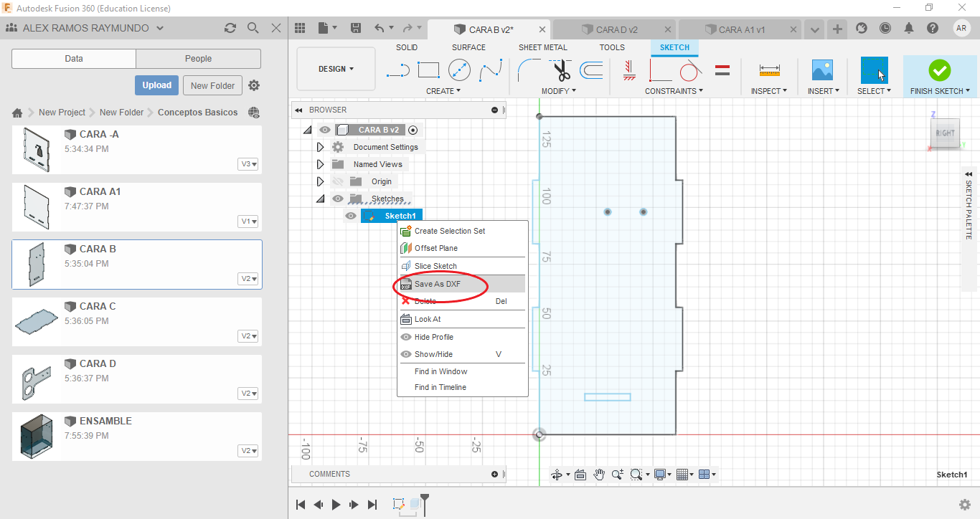Select the Pan hand tool
This screenshot has width=980, height=519.
coord(598,475)
